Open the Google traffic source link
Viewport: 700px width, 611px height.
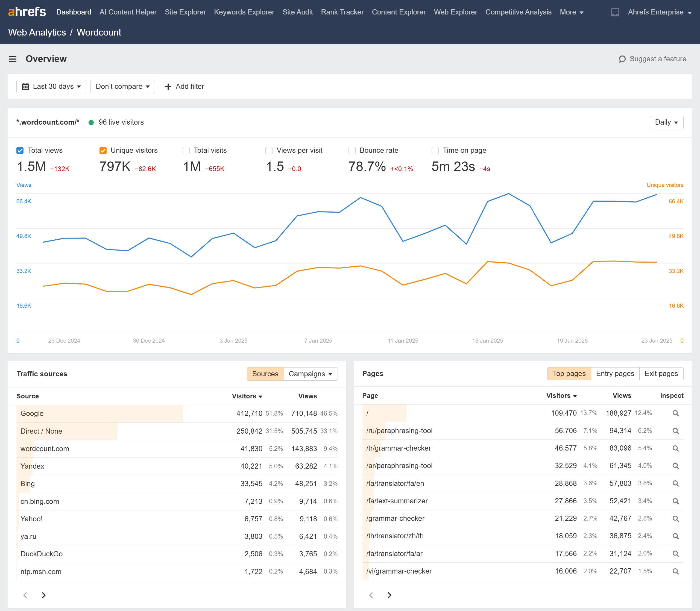(31, 413)
